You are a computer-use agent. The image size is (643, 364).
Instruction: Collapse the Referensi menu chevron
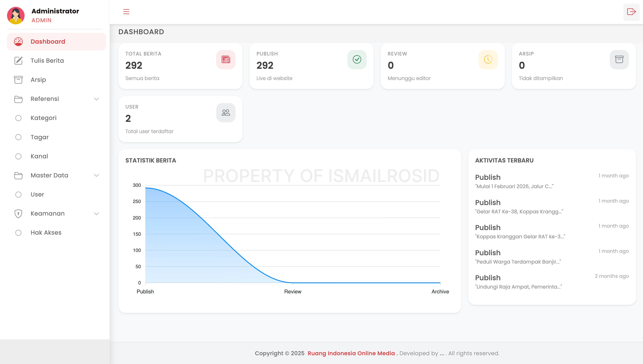pos(96,99)
